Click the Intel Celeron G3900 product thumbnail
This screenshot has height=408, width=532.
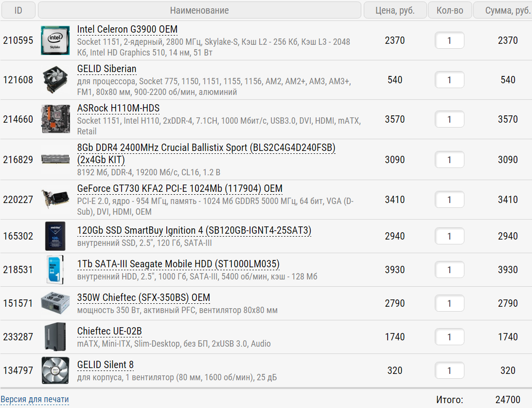point(55,40)
